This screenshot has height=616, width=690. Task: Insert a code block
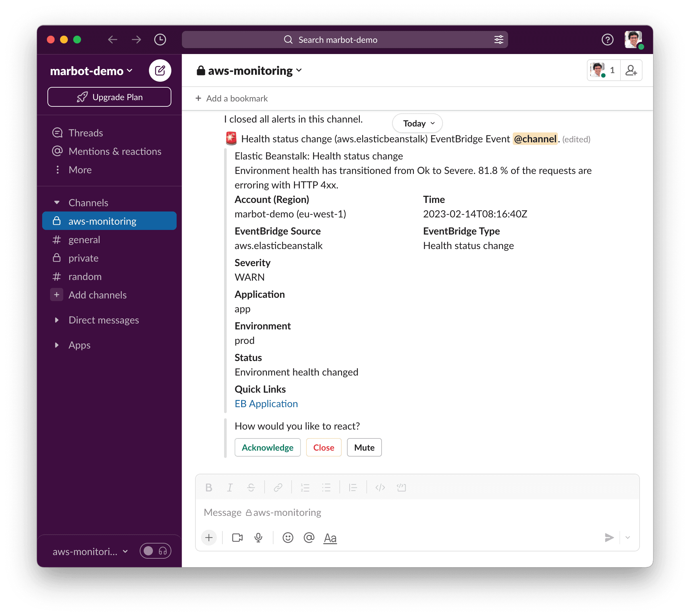402,488
